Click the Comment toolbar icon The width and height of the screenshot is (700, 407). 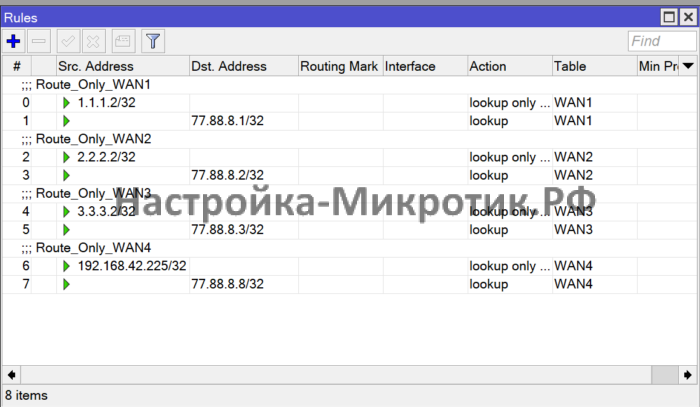[x=124, y=41]
